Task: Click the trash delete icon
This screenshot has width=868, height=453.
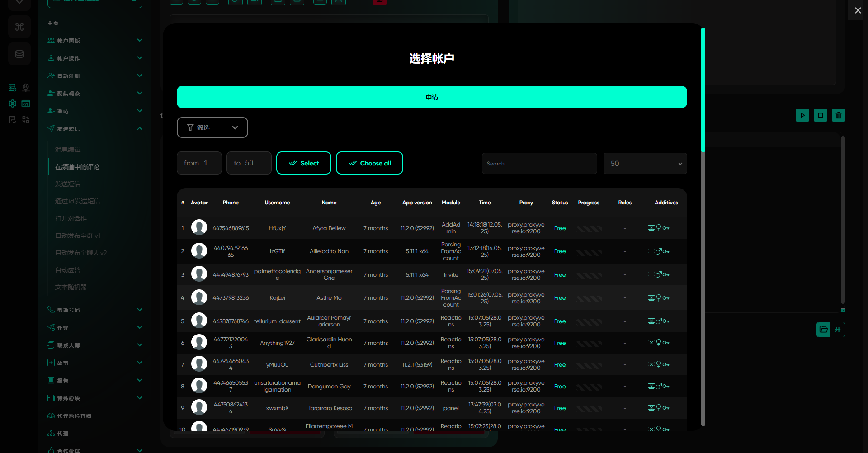Action: click(838, 115)
